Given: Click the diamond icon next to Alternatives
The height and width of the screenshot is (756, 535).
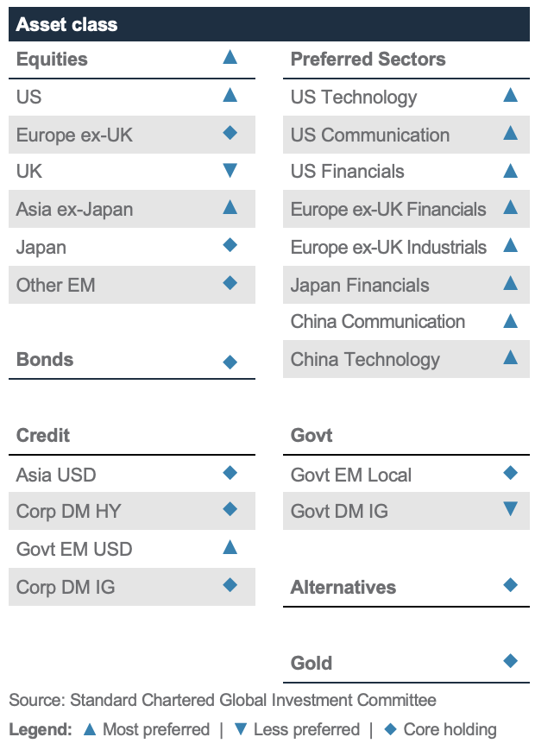Looking at the screenshot, I should (x=510, y=585).
